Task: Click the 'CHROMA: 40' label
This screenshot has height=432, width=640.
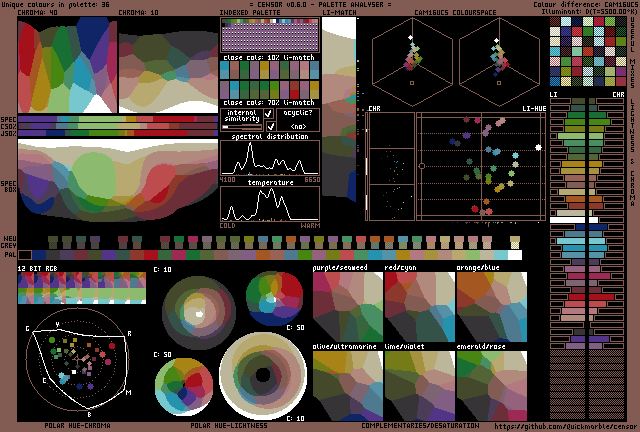Action: point(37,12)
